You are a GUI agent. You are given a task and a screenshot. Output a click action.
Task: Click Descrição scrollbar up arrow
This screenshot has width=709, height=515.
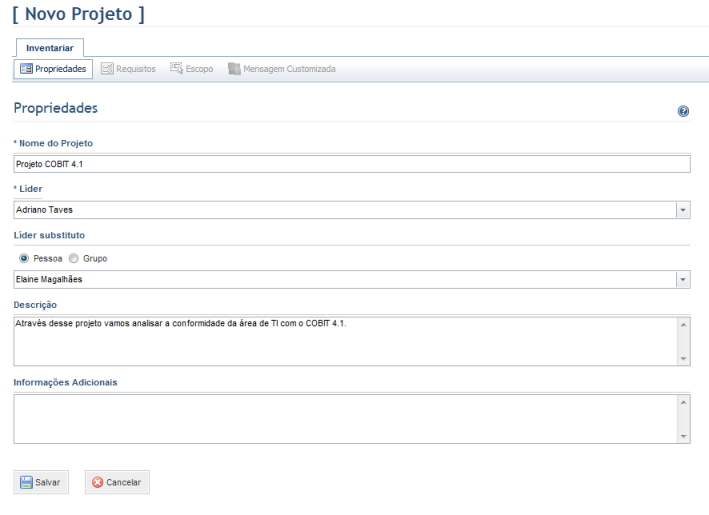click(683, 325)
